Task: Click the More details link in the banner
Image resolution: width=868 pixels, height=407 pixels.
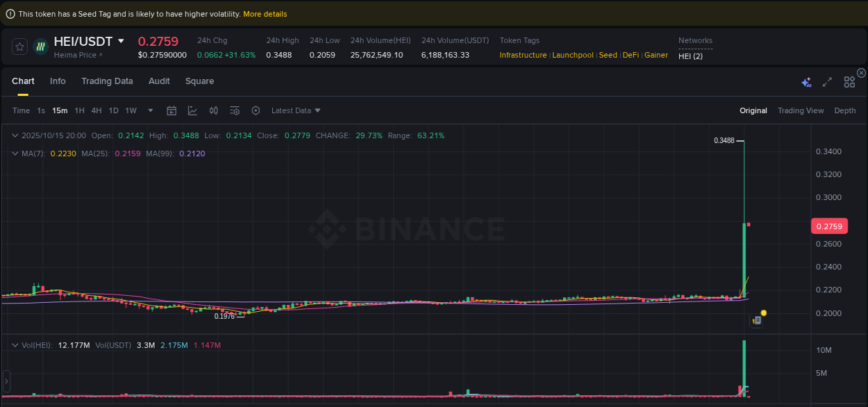Action: pyautogui.click(x=265, y=13)
